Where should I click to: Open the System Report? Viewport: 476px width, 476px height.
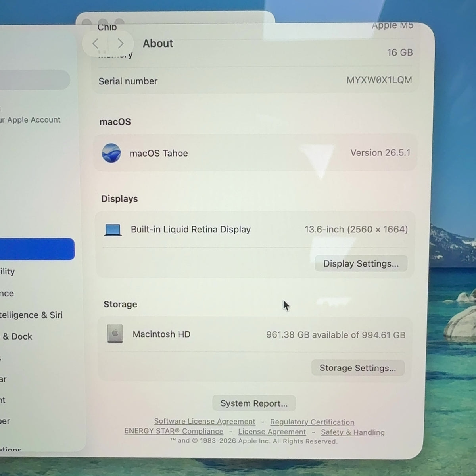tap(254, 403)
